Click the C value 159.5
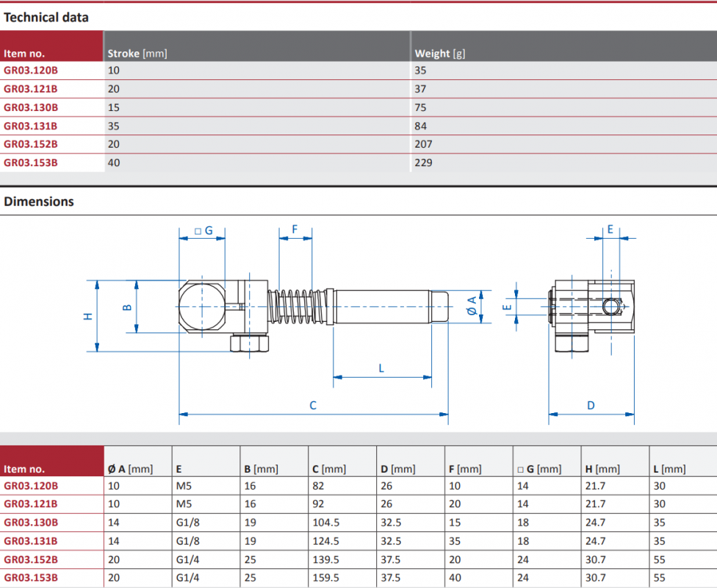The image size is (717, 588). (325, 578)
